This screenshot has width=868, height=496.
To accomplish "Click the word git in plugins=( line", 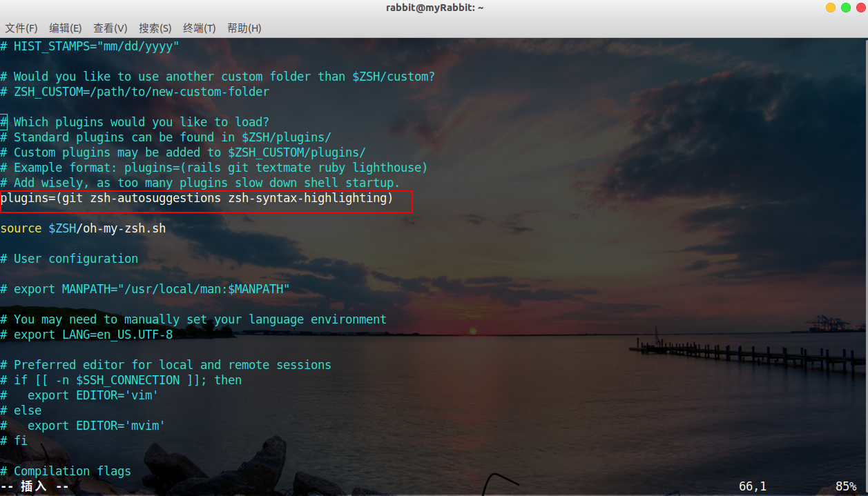I will [x=73, y=199].
